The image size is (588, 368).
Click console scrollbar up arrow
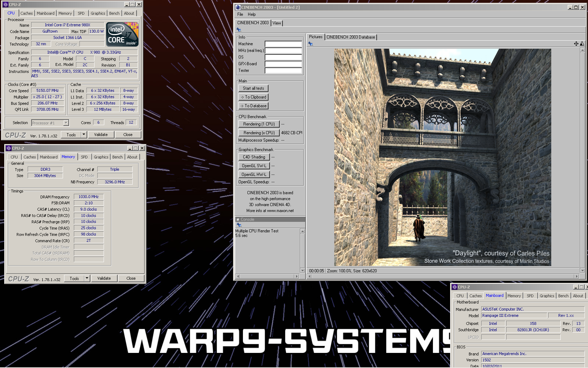click(x=303, y=231)
